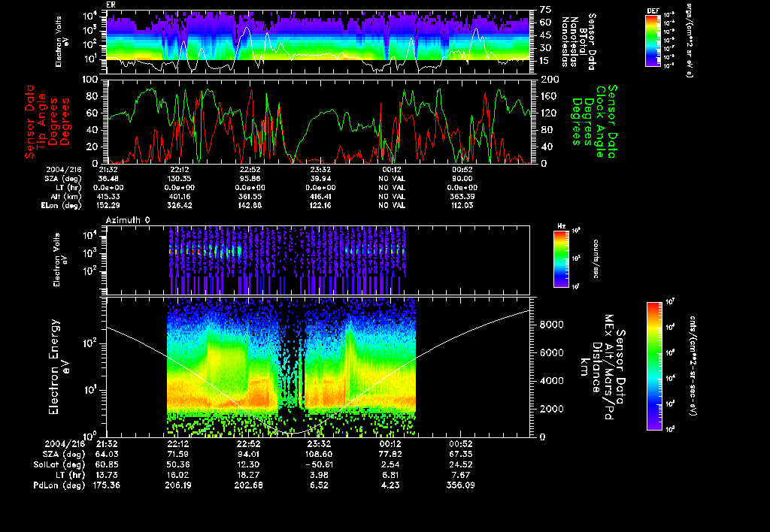Click the '8000' altitude tick label

point(551,325)
